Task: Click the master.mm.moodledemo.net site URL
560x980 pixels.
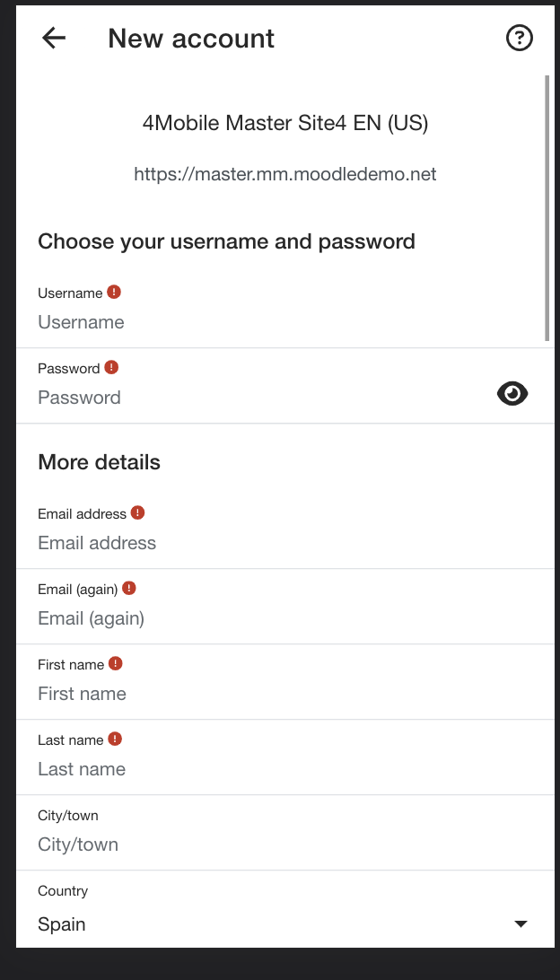Action: tap(285, 174)
